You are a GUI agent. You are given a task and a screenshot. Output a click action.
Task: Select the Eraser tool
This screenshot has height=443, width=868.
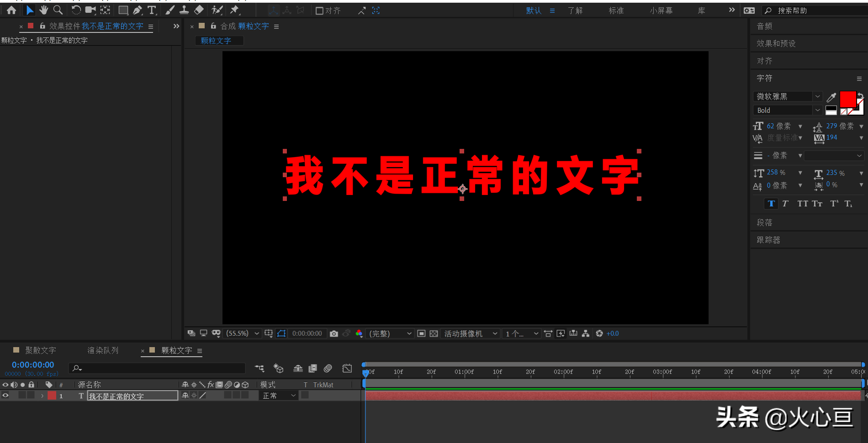[199, 10]
